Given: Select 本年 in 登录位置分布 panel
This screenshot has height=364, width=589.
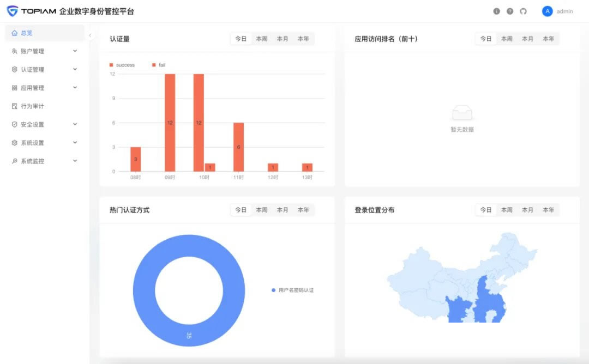Looking at the screenshot, I should (549, 210).
